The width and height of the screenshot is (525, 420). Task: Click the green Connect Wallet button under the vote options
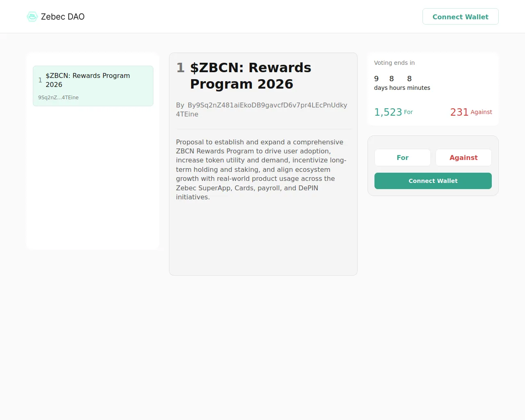[433, 181]
